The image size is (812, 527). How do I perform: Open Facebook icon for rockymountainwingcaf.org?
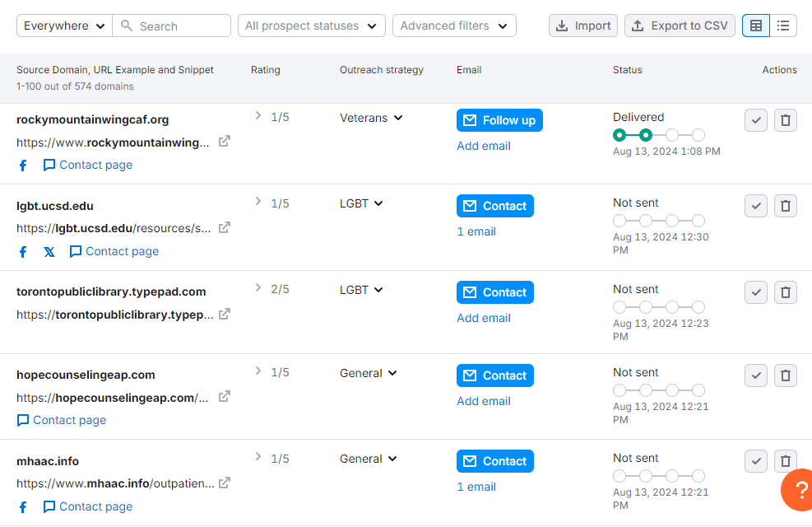(23, 166)
